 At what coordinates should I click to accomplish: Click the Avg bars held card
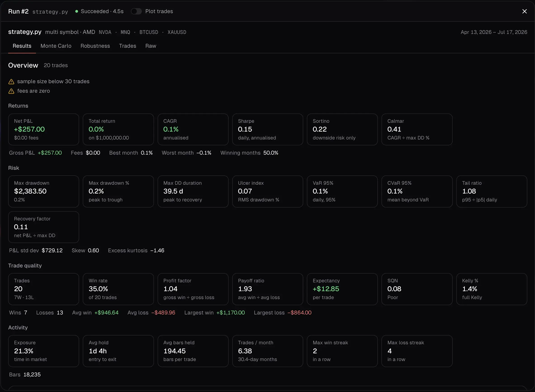[x=193, y=351]
